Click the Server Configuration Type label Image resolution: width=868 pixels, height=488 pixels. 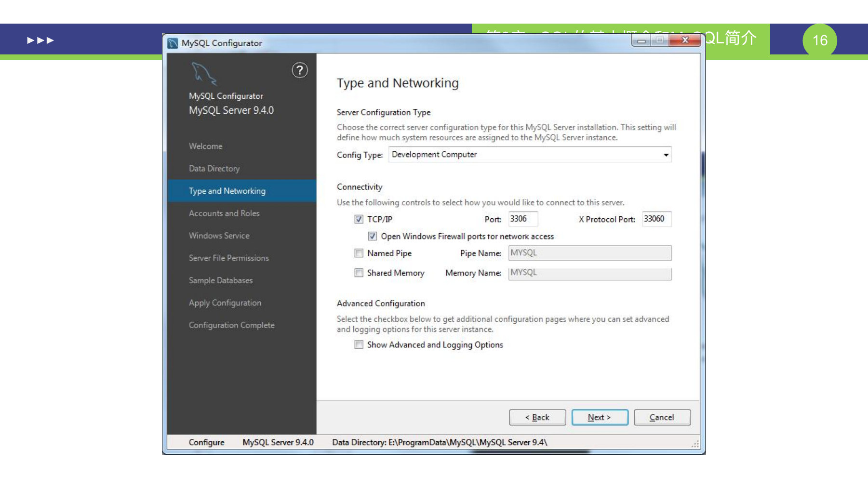point(384,112)
